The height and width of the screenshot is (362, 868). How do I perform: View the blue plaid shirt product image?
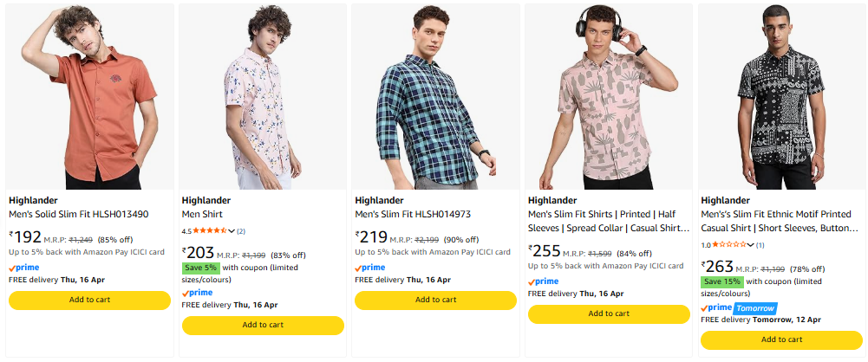435,95
